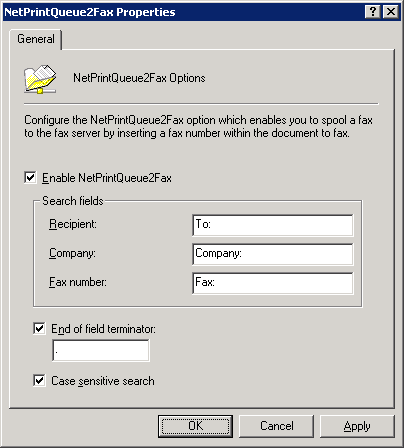Apply the changes with Apply button

[357, 426]
